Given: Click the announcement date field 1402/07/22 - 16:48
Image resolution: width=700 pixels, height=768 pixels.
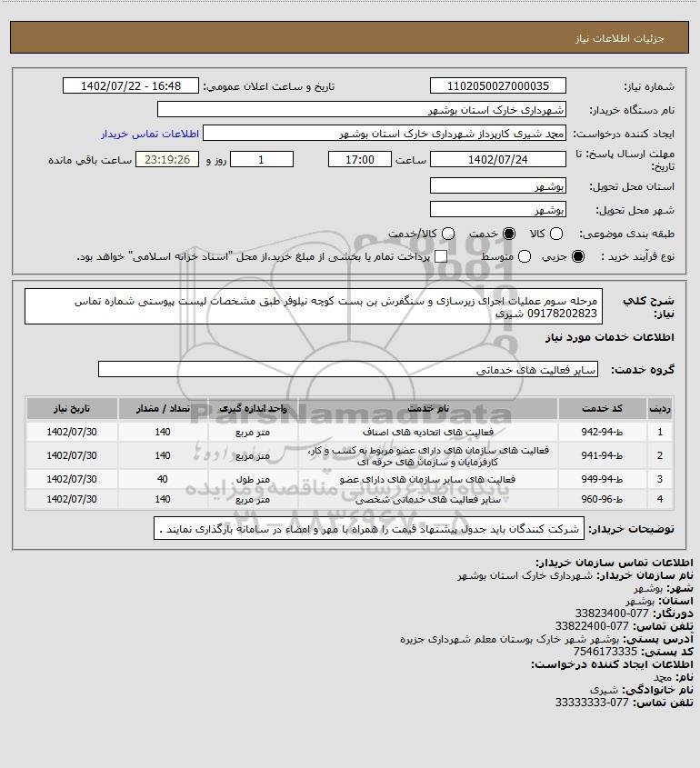Looking at the screenshot, I should pyautogui.click(x=131, y=85).
